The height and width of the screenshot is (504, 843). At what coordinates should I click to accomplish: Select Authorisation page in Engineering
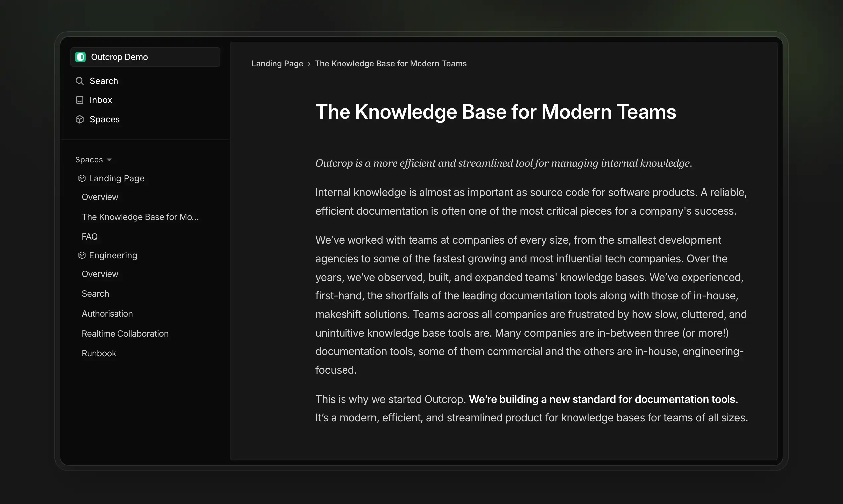point(107,314)
